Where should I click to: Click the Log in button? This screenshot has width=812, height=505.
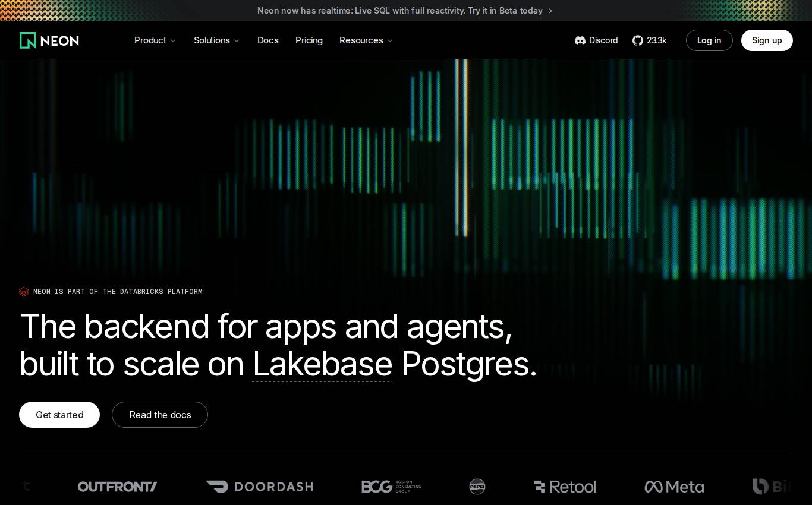(709, 40)
